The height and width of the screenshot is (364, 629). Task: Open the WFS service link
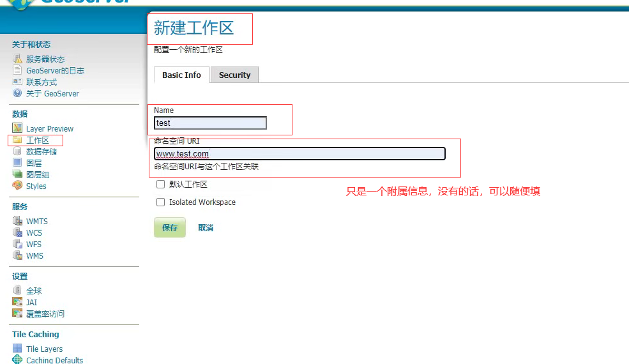coord(34,244)
